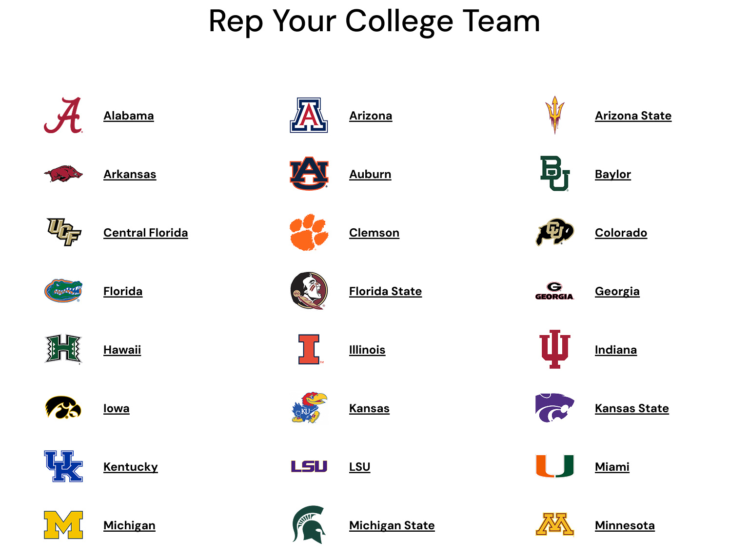
Task: Open the Georgia team link
Action: pyautogui.click(x=617, y=291)
